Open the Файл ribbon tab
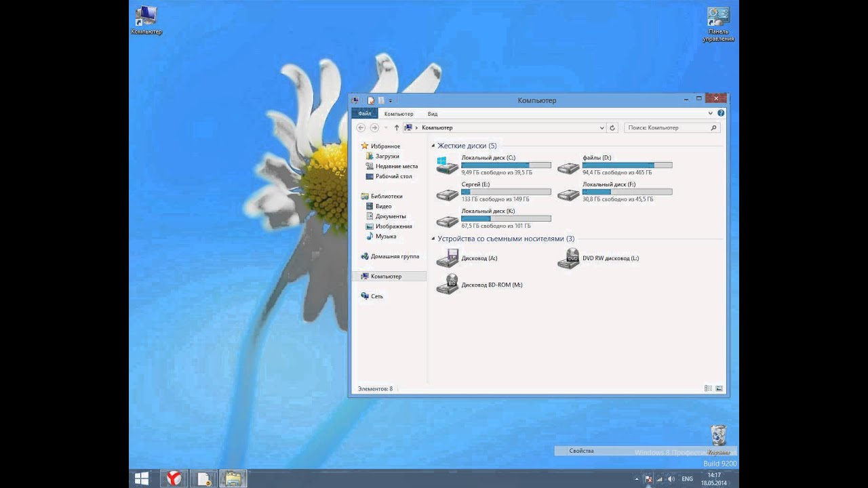This screenshot has height=488, width=868. click(x=364, y=114)
